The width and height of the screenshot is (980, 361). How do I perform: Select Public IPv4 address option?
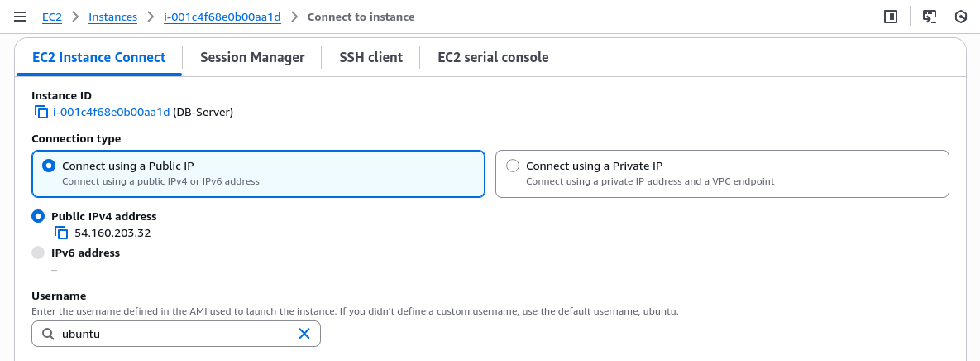pyautogui.click(x=38, y=216)
